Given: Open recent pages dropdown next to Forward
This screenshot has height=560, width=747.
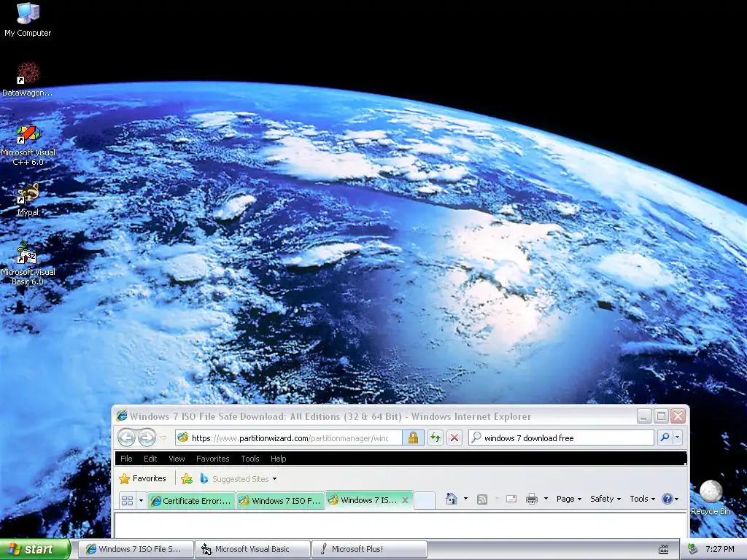Looking at the screenshot, I should [163, 438].
